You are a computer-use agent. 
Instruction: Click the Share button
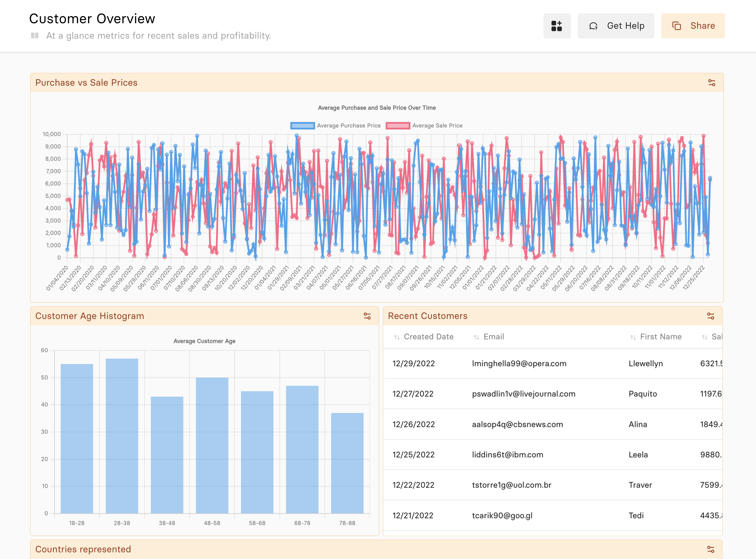click(693, 26)
